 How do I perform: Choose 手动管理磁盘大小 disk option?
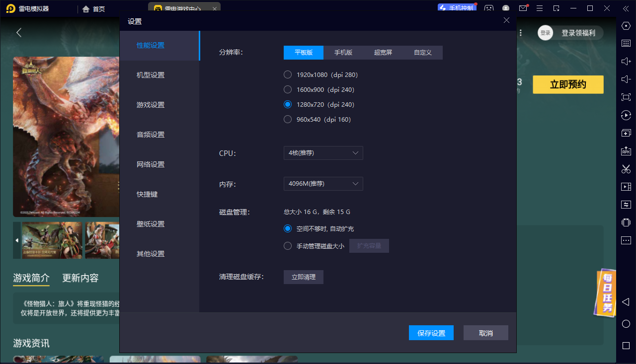tap(314, 246)
